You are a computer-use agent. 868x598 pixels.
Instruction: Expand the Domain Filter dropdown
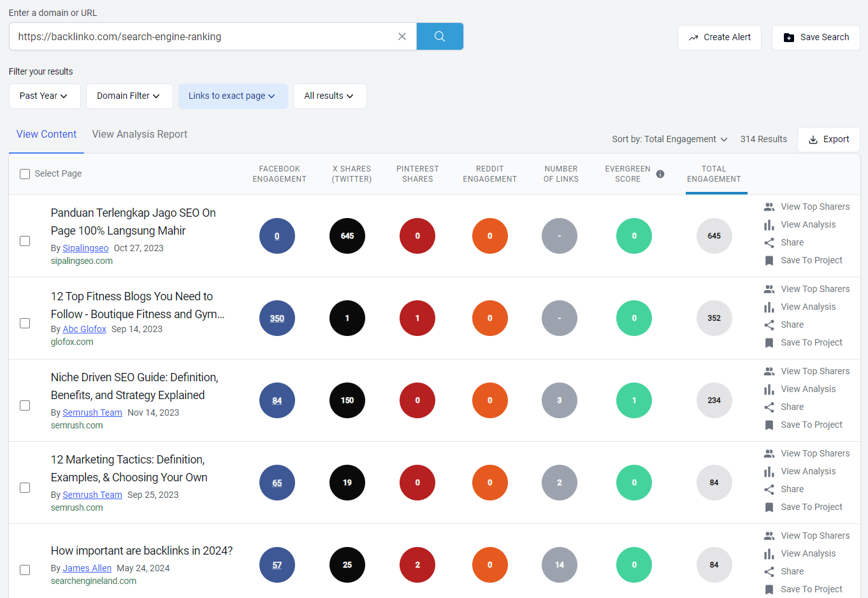coord(129,96)
